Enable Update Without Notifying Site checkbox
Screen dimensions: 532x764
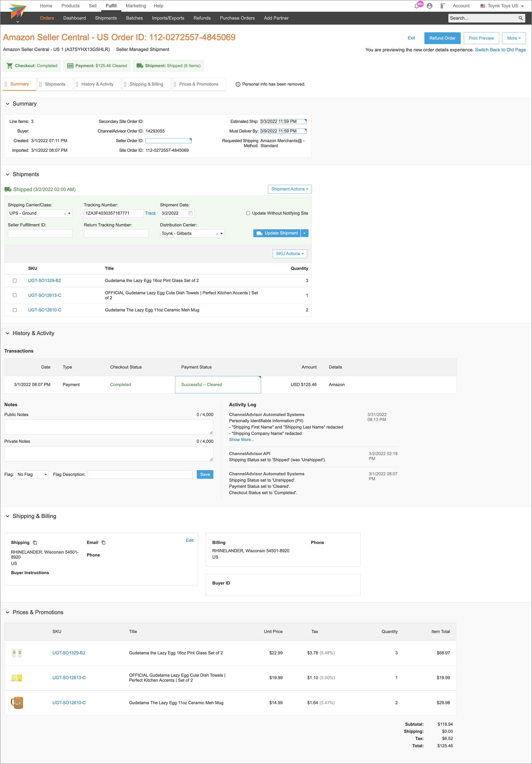248,213
